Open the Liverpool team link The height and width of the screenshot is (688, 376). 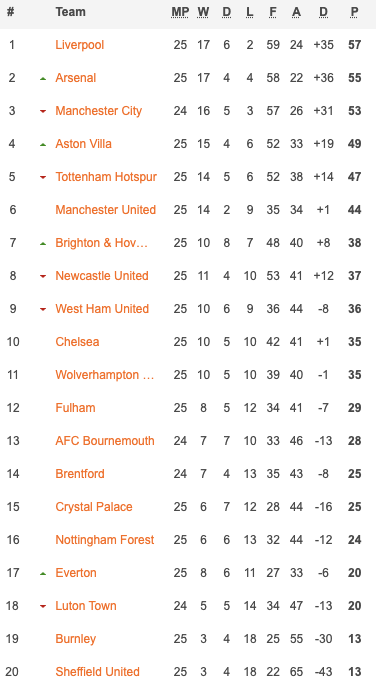click(x=80, y=45)
